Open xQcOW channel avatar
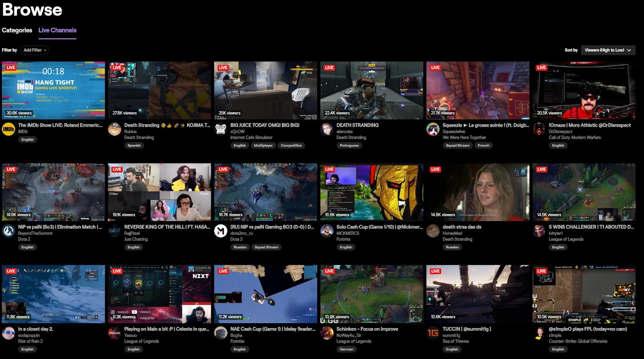The height and width of the screenshot is (359, 644). (x=221, y=129)
